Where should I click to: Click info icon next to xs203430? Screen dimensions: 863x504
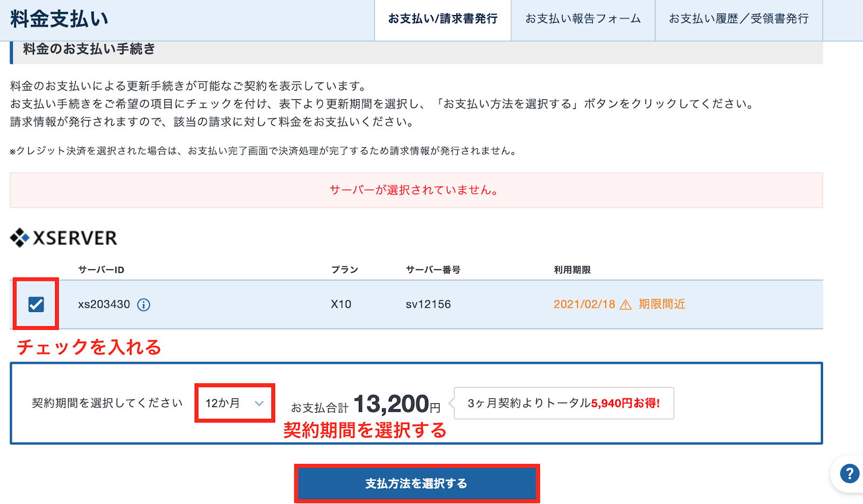pos(143,305)
